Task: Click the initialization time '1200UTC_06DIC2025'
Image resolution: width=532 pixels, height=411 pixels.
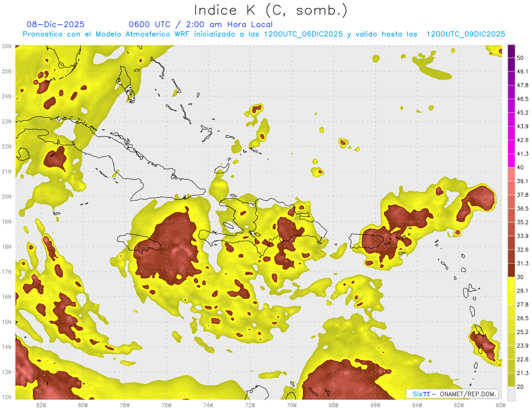Action: tap(303, 34)
